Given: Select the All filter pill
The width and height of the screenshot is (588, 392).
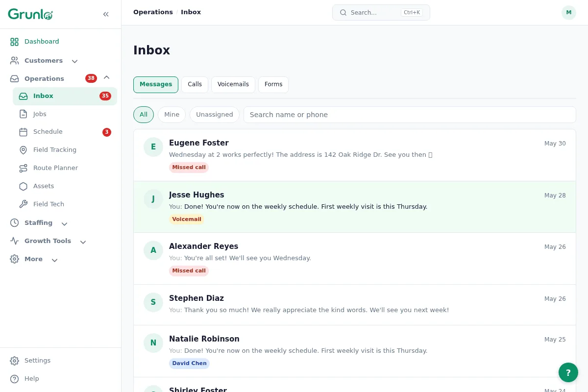Looking at the screenshot, I should [144, 115].
